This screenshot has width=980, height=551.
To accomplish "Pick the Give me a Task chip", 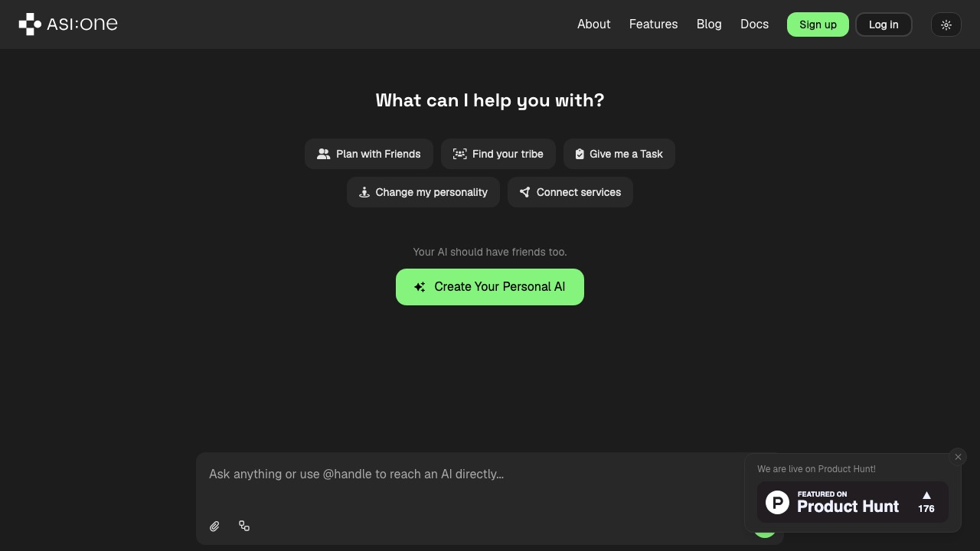I will point(619,154).
